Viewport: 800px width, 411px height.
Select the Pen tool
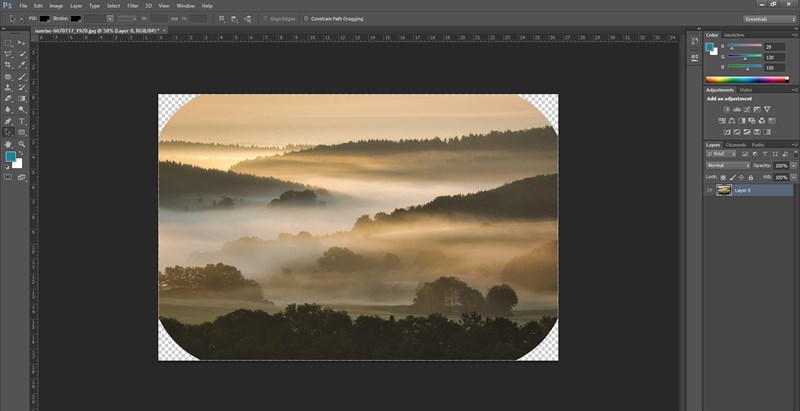[9, 121]
